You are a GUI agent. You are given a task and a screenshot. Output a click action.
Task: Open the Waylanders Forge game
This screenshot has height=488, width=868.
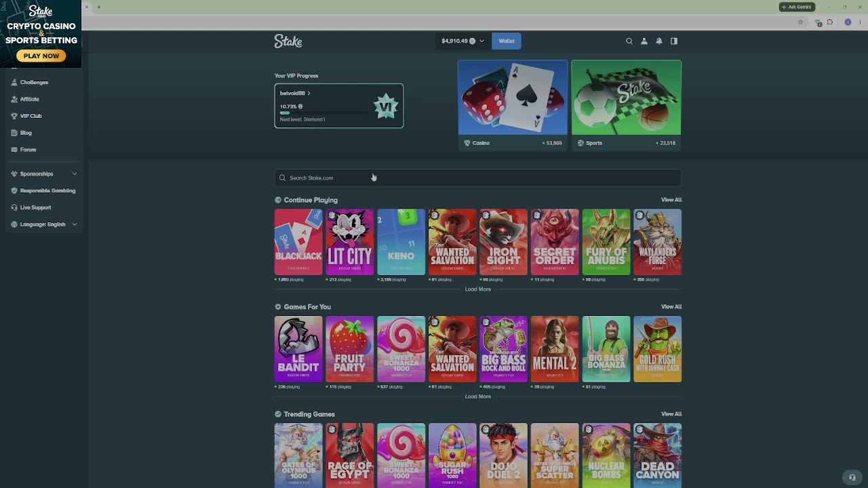(x=658, y=242)
